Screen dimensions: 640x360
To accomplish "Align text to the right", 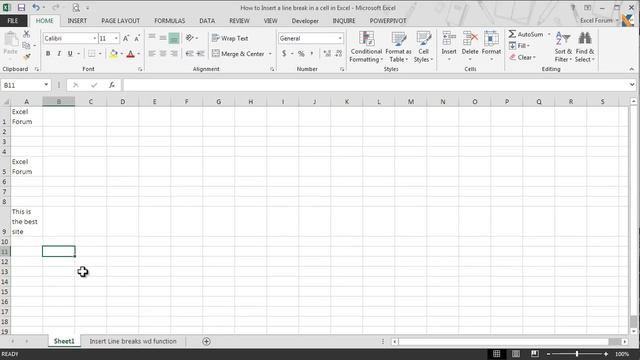I will [x=174, y=53].
